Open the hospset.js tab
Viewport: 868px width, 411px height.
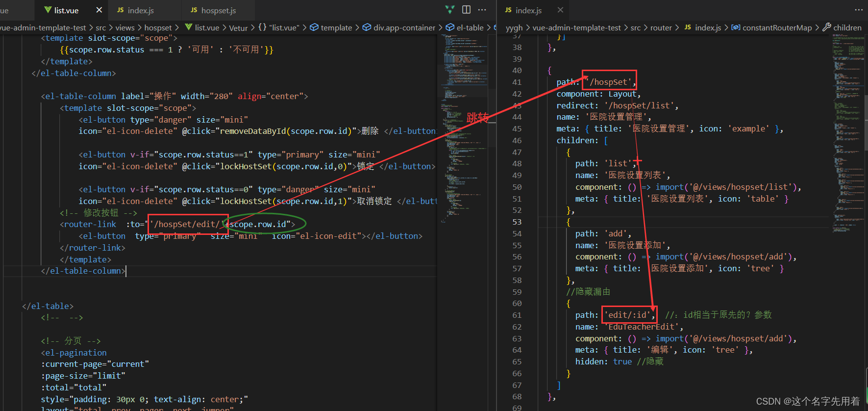pos(218,10)
